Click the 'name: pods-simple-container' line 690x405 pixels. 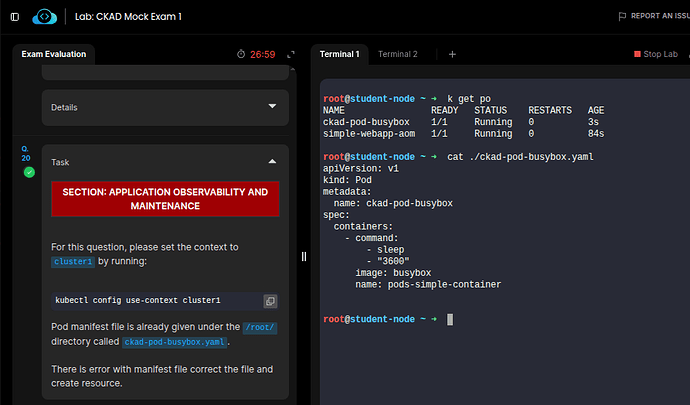tap(428, 284)
